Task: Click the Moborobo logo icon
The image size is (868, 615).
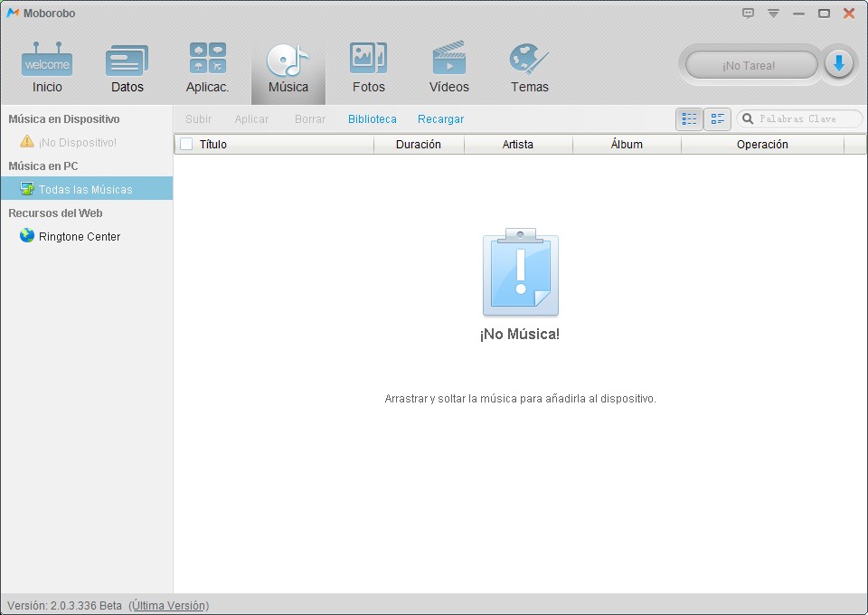Action: pyautogui.click(x=13, y=13)
